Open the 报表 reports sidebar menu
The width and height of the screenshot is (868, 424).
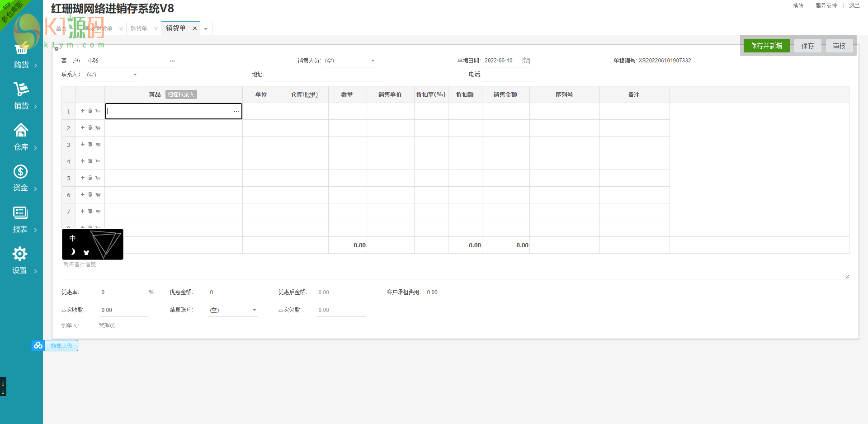click(x=20, y=220)
